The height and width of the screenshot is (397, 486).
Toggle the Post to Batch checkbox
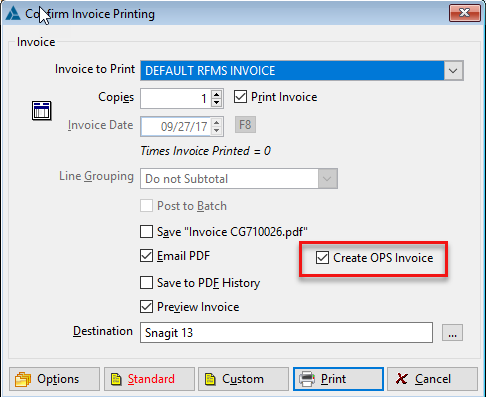click(147, 206)
